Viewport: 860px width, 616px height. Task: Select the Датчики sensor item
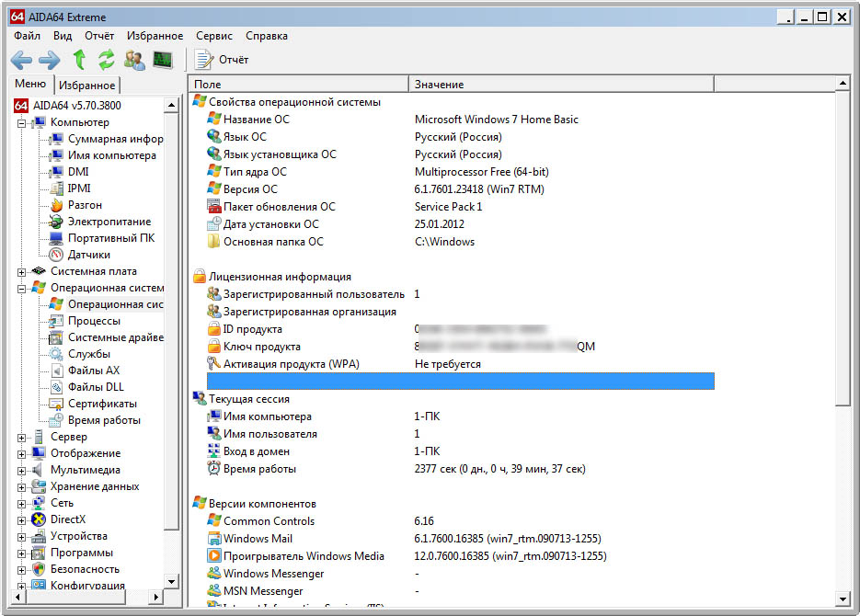point(88,255)
